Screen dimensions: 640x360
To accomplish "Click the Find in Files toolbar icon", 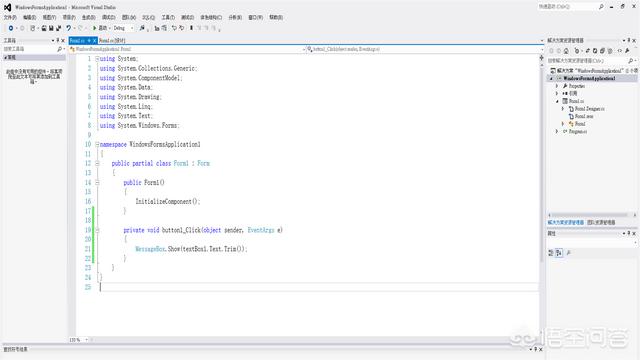I will click(142, 28).
